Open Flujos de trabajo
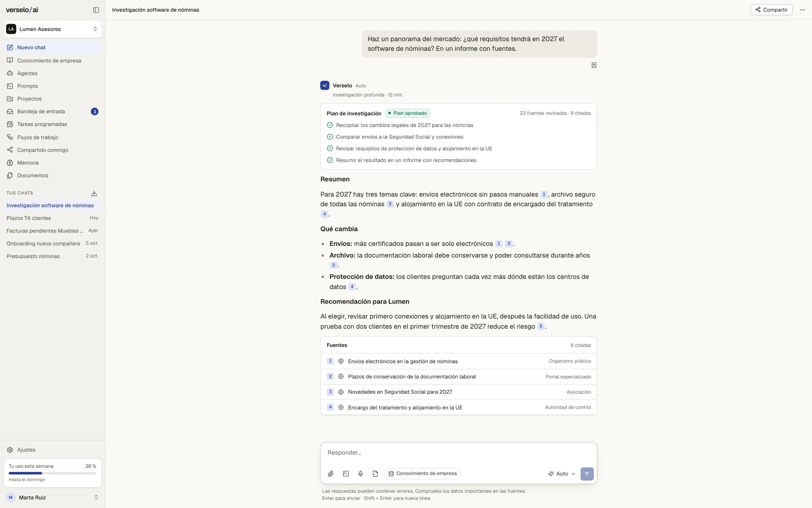Image resolution: width=812 pixels, height=508 pixels. click(x=53, y=137)
